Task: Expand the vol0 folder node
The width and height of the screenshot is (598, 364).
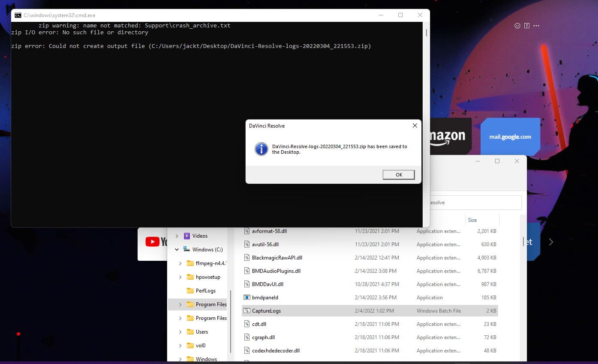Action: point(180,346)
